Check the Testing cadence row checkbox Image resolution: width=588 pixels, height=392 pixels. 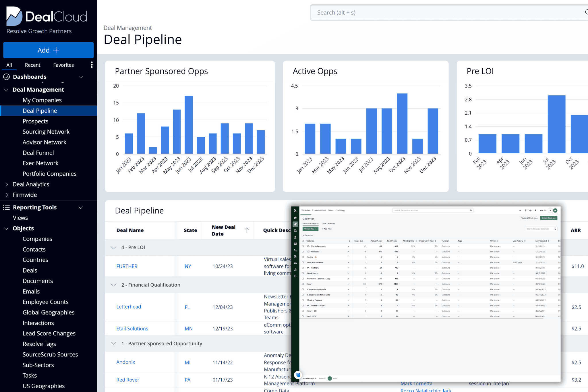point(303,257)
